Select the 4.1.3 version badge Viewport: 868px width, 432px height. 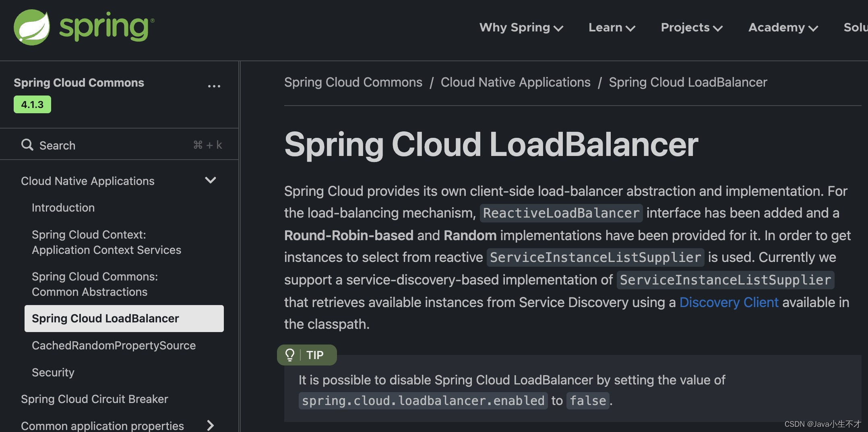(x=32, y=104)
